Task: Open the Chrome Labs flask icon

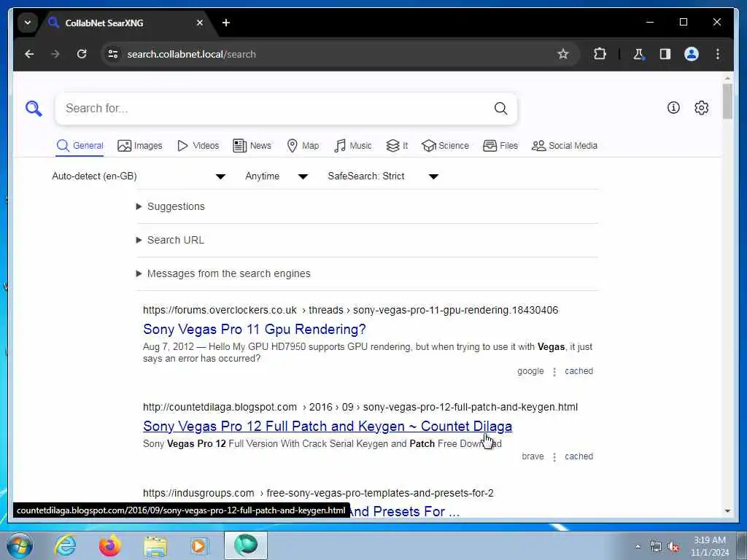Action: pos(638,54)
